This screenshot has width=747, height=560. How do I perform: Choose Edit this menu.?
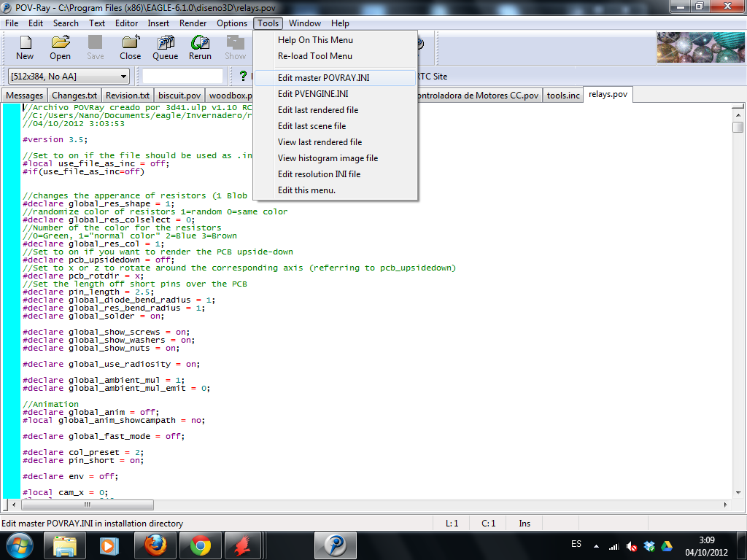(x=336, y=190)
